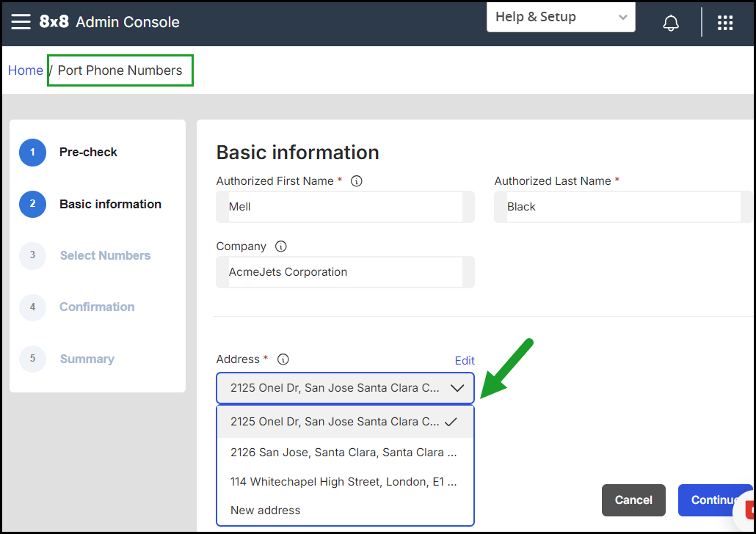
Task: Expand the Help & Setup dropdown
Action: coord(561,17)
